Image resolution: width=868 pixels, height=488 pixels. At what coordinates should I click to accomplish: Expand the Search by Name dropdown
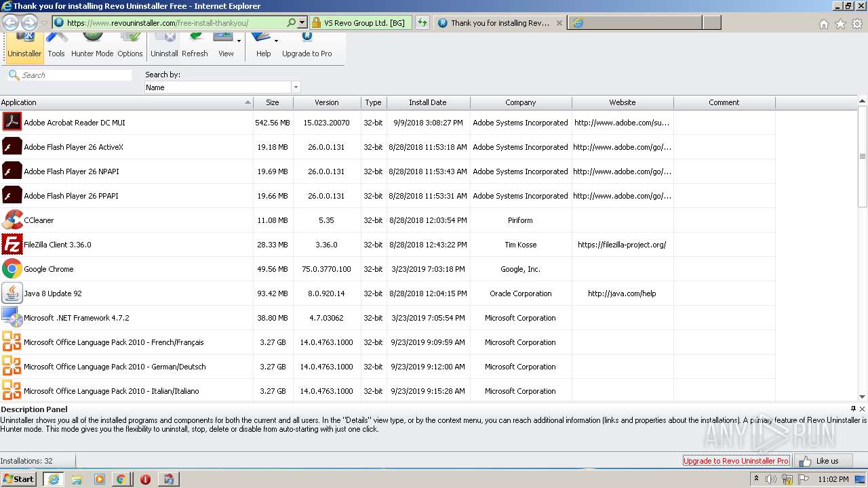coord(295,87)
